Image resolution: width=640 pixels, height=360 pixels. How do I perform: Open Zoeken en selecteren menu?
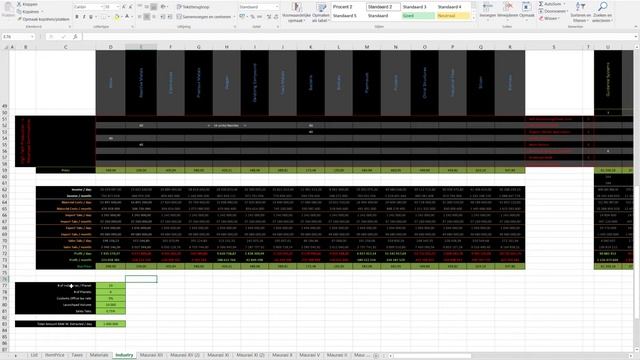point(602,12)
